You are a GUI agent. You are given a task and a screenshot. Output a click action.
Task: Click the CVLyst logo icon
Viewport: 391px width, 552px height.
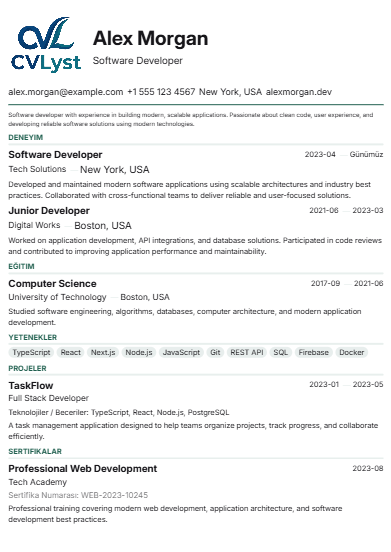(x=46, y=44)
